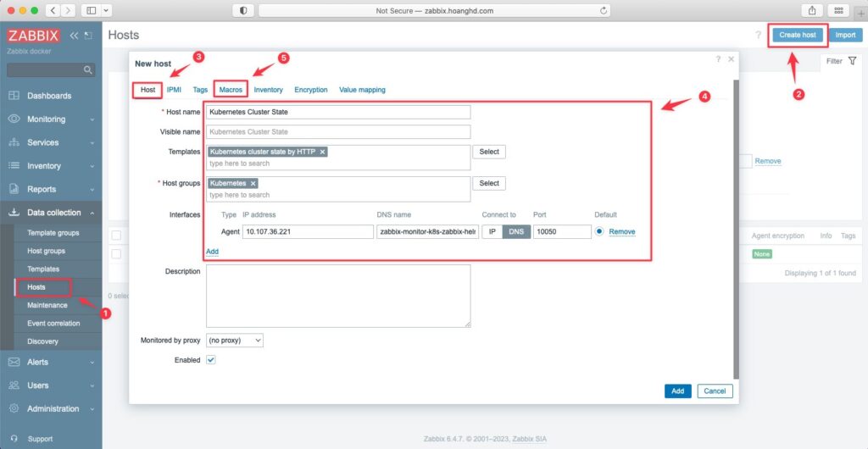The width and height of the screenshot is (868, 449).
Task: Switch Connect to DNS
Action: point(516,231)
